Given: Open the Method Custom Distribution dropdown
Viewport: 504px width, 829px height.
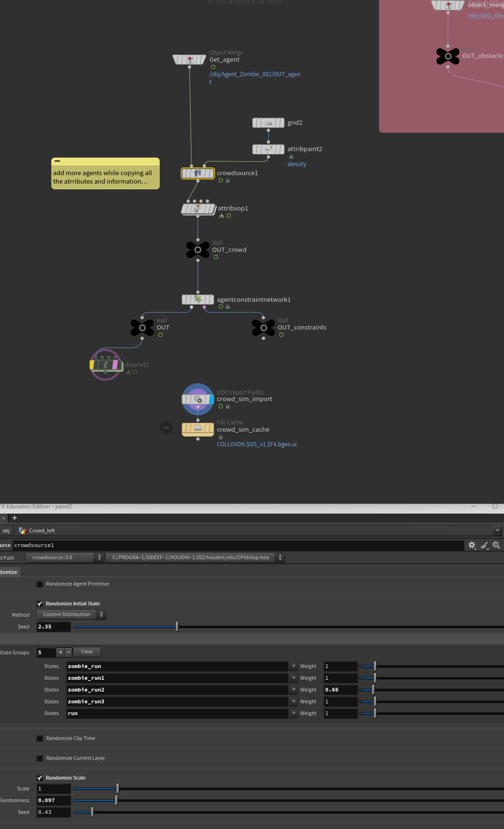Looking at the screenshot, I should coord(71,615).
